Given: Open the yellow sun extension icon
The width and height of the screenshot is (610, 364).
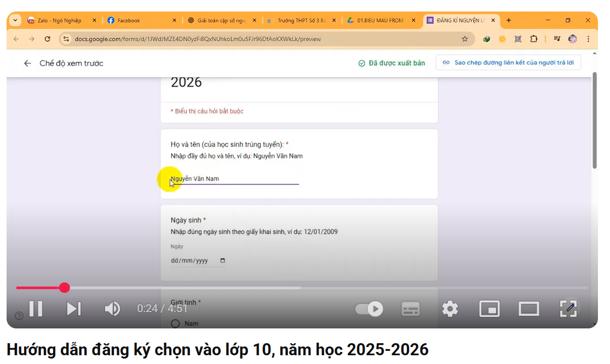Looking at the screenshot, I should point(502,39).
